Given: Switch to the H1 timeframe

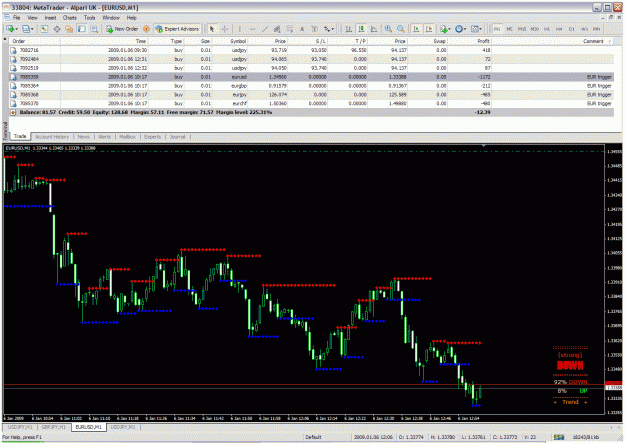Looking at the screenshot, I should tap(546, 29).
